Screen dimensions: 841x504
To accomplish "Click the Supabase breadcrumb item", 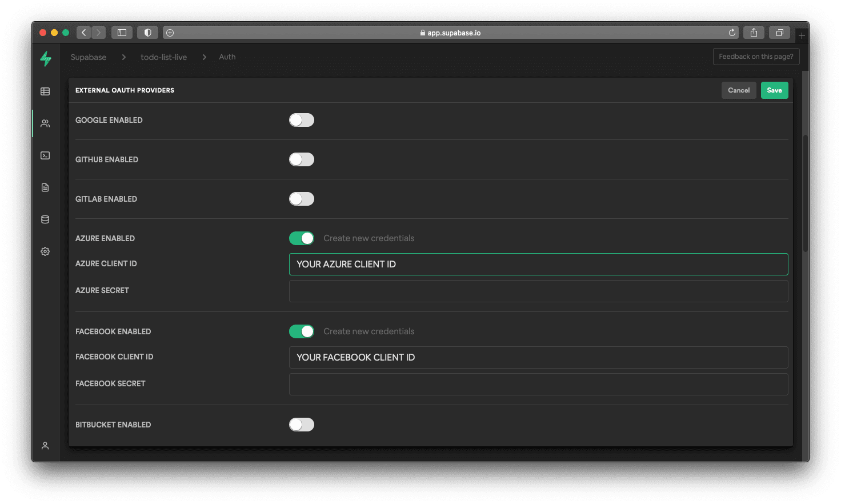I will (x=89, y=57).
